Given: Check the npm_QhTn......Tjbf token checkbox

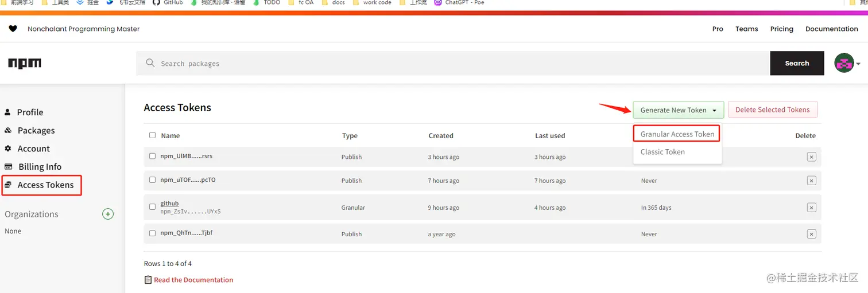Looking at the screenshot, I should click(152, 233).
